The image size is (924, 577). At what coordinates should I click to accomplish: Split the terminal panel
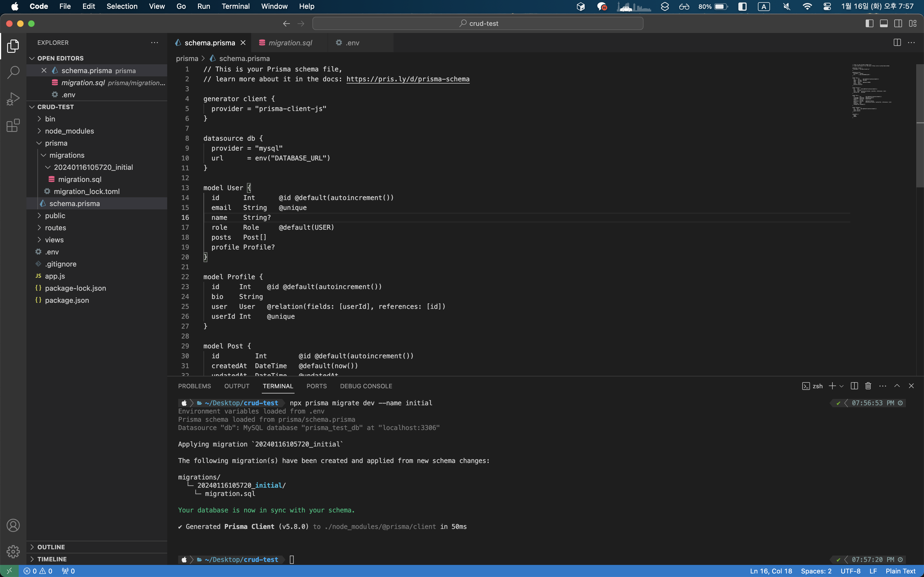[x=854, y=386]
